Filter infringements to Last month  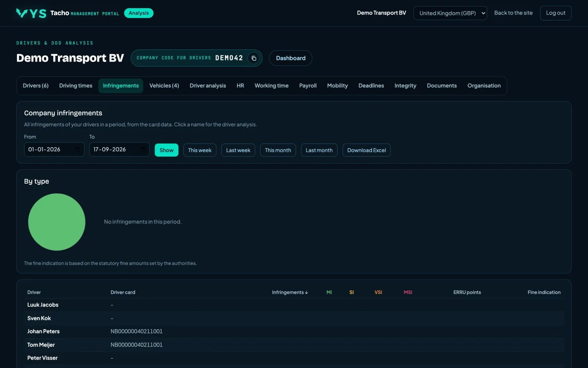(x=319, y=150)
